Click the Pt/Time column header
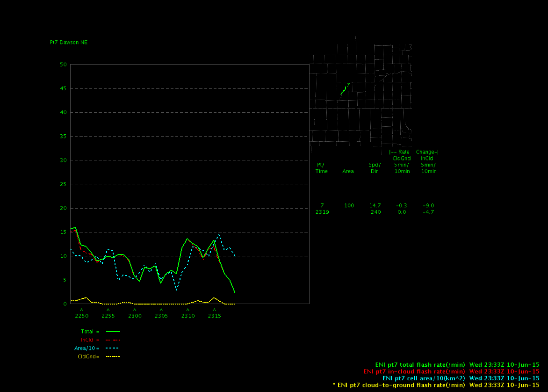 [321, 168]
